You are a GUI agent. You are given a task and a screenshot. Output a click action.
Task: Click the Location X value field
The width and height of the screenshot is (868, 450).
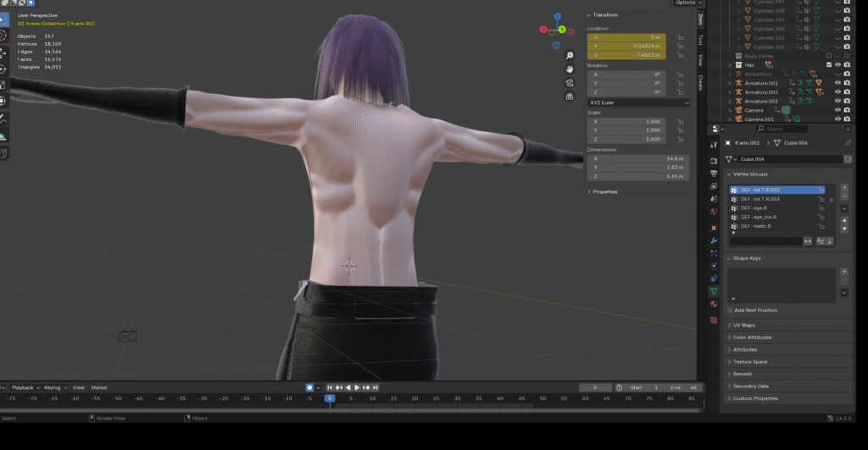coord(626,37)
